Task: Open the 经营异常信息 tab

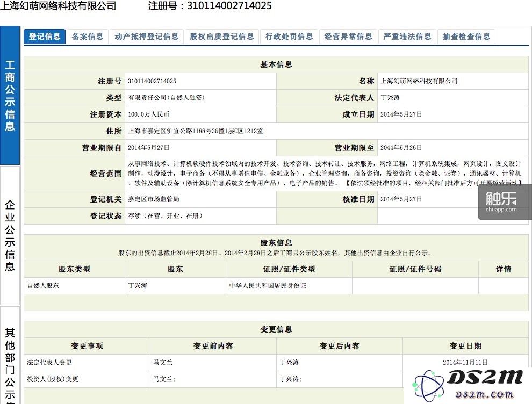Action: 348,37
